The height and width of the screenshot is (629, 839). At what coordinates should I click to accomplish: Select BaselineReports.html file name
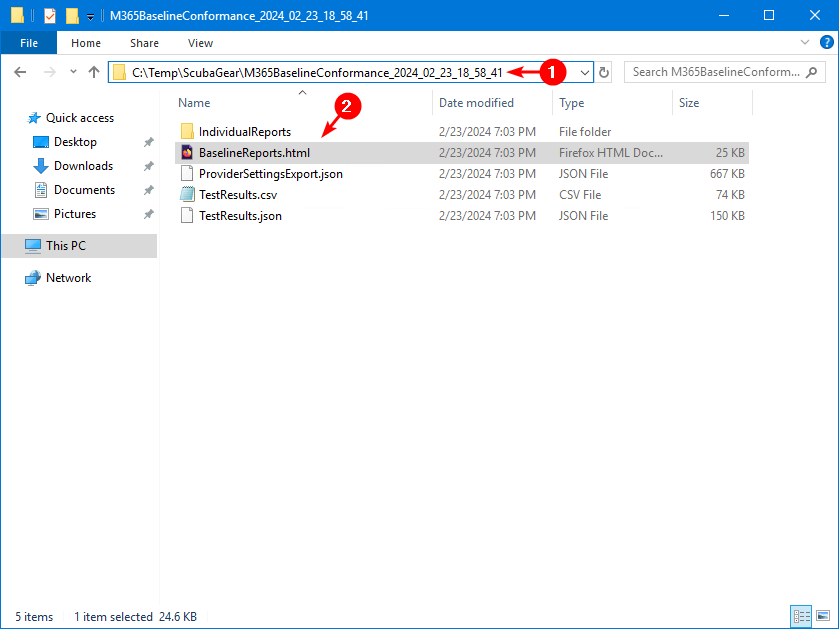[x=254, y=153]
